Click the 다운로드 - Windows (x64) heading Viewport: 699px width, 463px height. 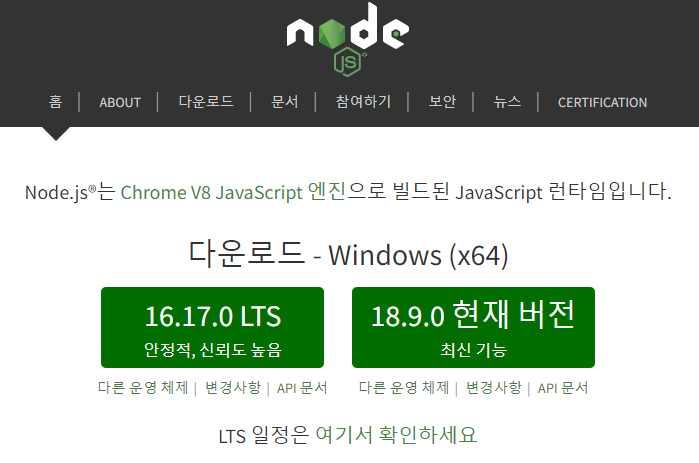(x=348, y=254)
